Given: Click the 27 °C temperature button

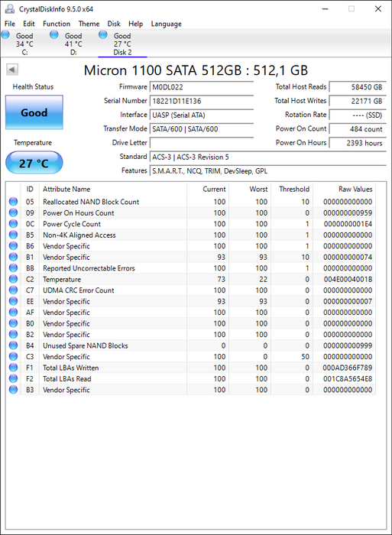Looking at the screenshot, I should pyautogui.click(x=34, y=163).
